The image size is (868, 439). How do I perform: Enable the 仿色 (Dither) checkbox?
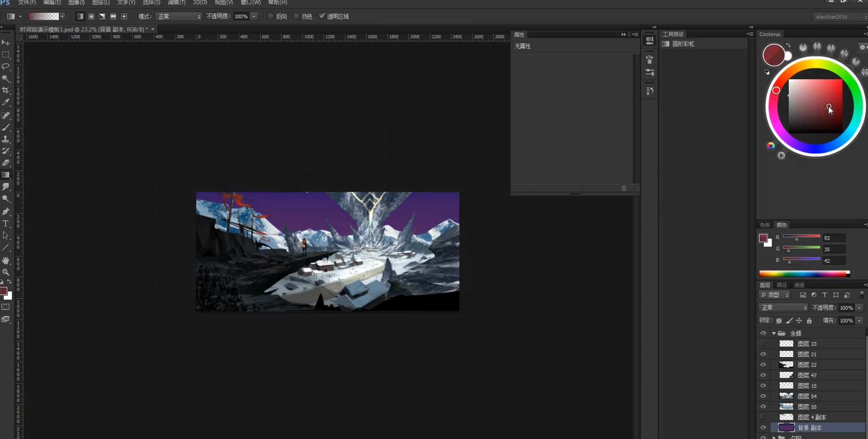click(x=296, y=16)
